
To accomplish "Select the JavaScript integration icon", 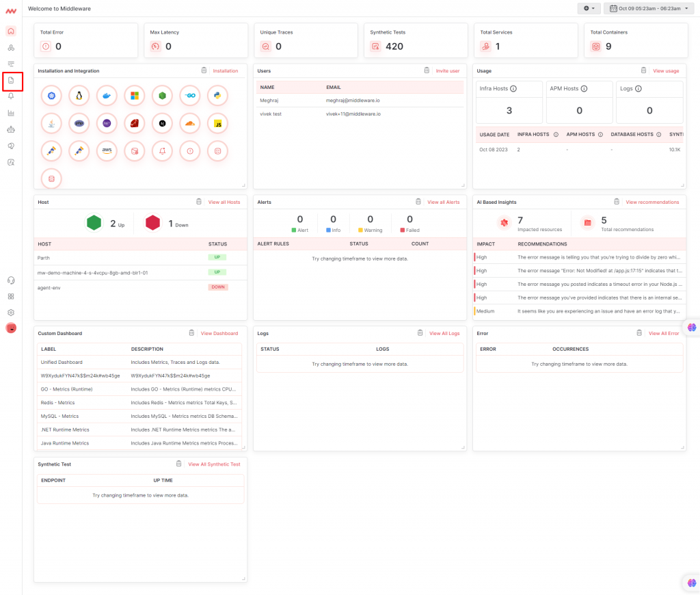I will 217,124.
